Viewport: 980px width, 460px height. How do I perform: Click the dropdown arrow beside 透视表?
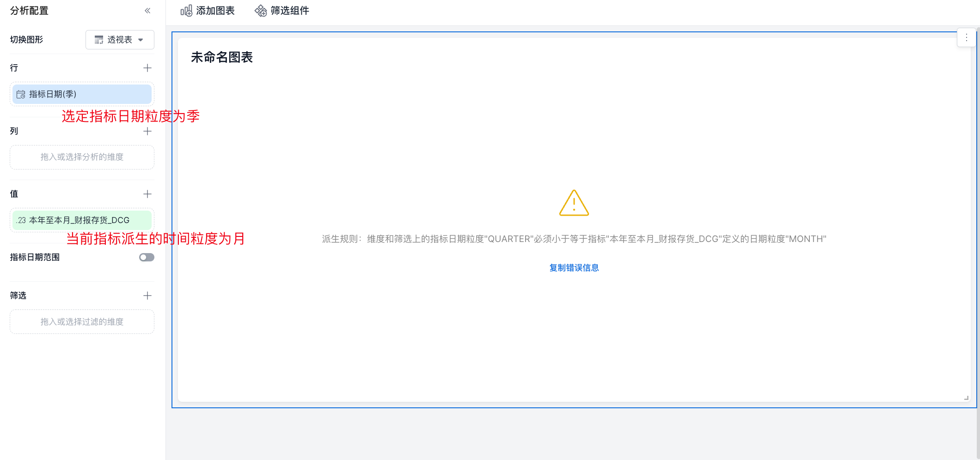click(141, 40)
